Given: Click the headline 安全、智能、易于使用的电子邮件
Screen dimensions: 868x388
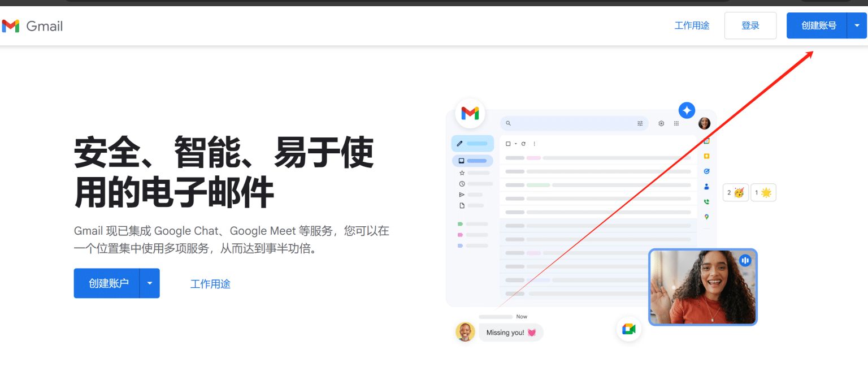Looking at the screenshot, I should pos(224,172).
